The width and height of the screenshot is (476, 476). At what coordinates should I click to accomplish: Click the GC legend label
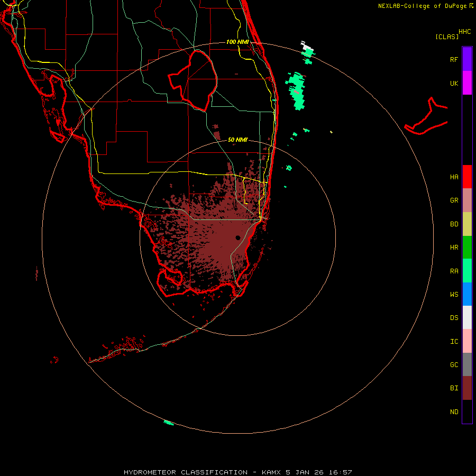tap(454, 365)
